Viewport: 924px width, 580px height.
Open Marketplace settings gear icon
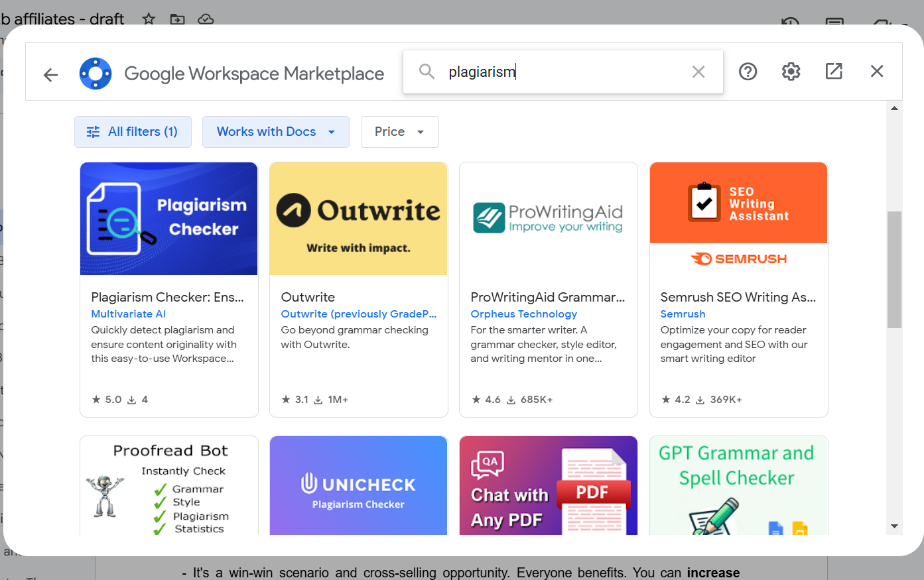pos(791,72)
